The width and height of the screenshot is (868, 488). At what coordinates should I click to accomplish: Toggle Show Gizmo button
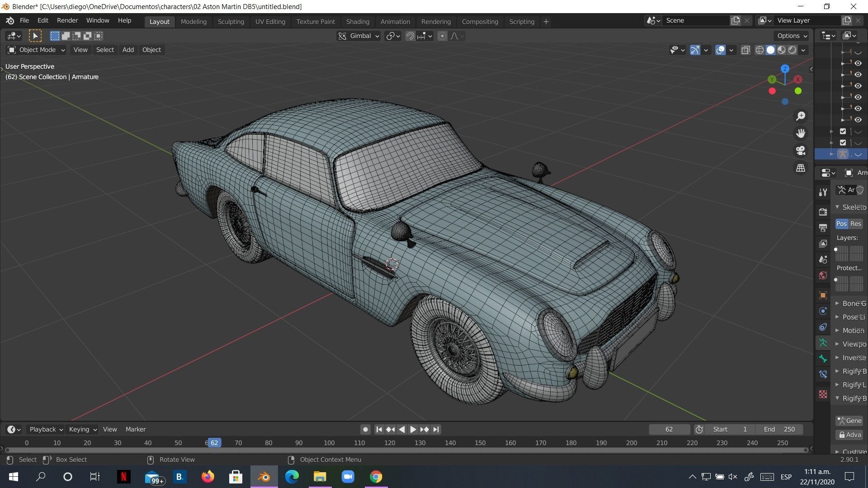click(695, 50)
